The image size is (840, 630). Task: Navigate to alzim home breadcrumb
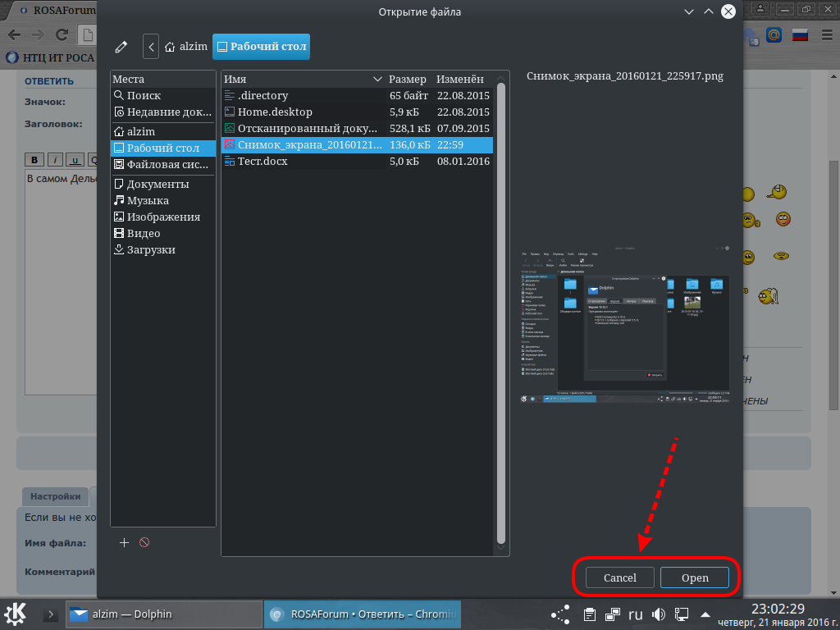pyautogui.click(x=187, y=47)
